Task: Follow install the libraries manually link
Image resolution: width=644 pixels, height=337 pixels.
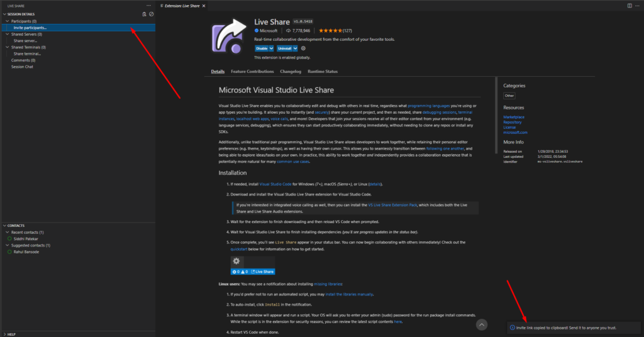Action: [349, 294]
